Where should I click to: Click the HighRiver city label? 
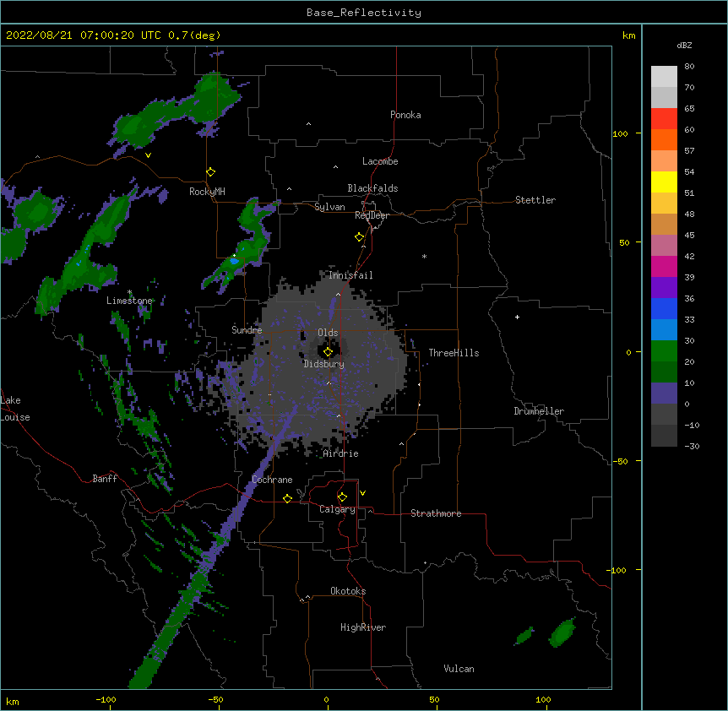click(x=363, y=627)
